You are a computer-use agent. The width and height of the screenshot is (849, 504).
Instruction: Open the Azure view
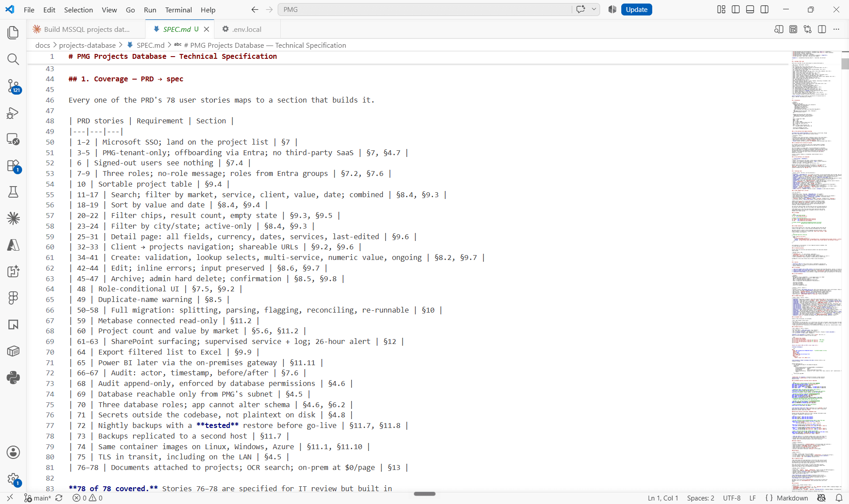13,245
